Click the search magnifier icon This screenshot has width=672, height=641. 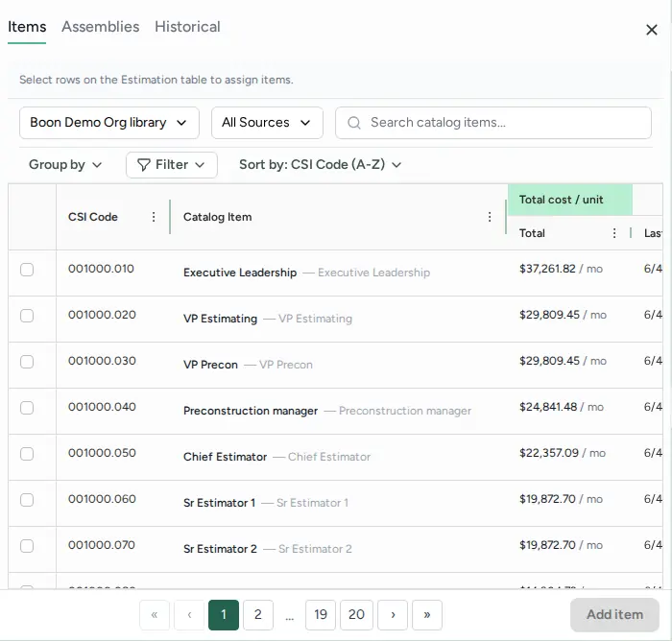pyautogui.click(x=354, y=123)
